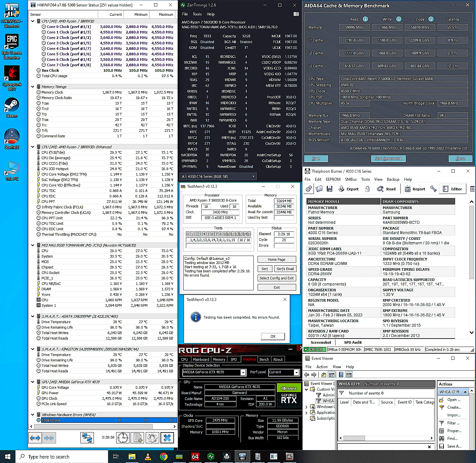The width and height of the screenshot is (476, 463).
Task: Toggle the Thaiphoon Burner Editor button
Action: 452,189
